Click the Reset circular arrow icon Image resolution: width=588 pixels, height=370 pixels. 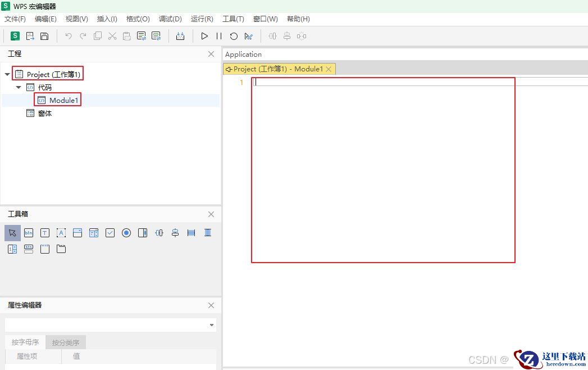pyautogui.click(x=234, y=36)
